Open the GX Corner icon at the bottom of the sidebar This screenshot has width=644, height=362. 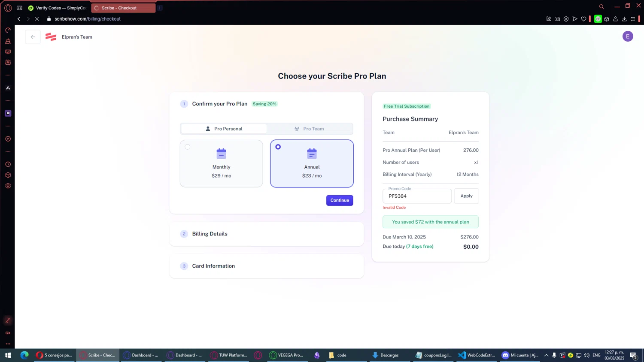pyautogui.click(x=8, y=333)
